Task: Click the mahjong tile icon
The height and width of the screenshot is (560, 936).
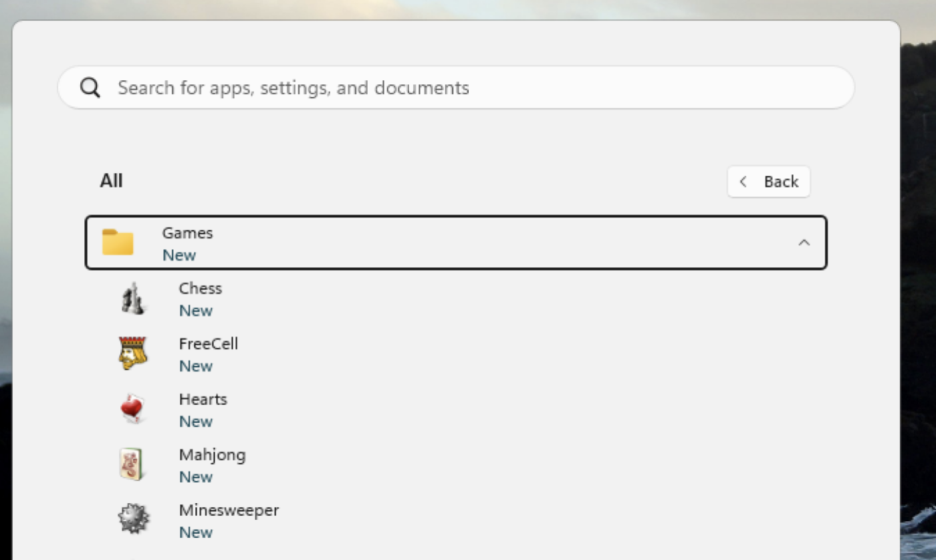Action: 133,464
